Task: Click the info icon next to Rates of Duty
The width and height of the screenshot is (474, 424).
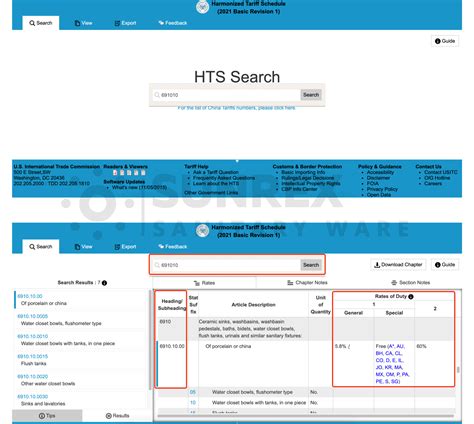Action: coord(411,297)
